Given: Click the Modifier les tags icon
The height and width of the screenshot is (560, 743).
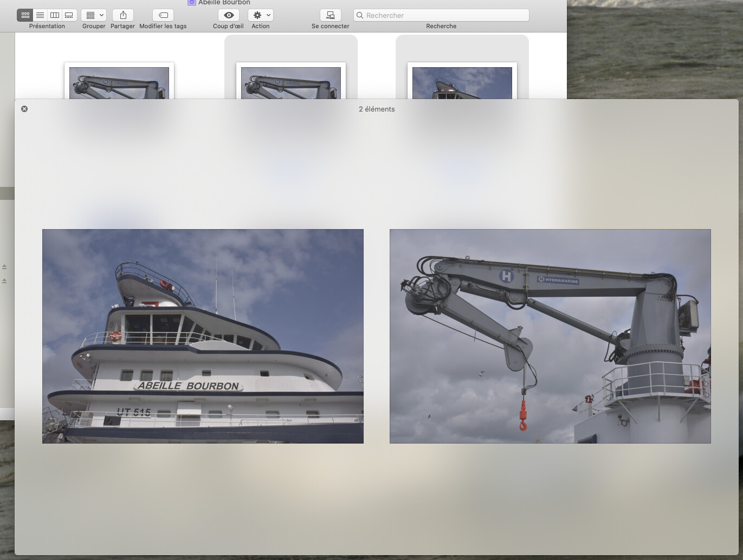Looking at the screenshot, I should (163, 15).
